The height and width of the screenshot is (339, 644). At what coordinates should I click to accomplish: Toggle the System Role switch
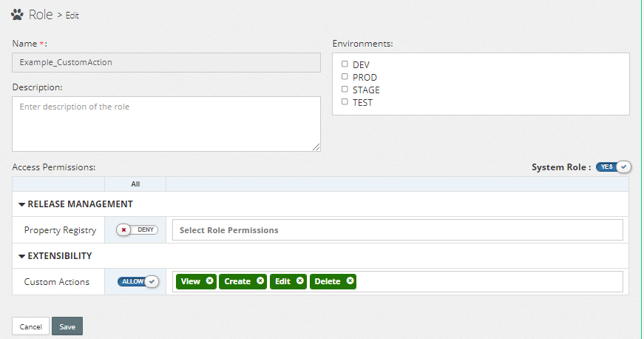coord(613,167)
